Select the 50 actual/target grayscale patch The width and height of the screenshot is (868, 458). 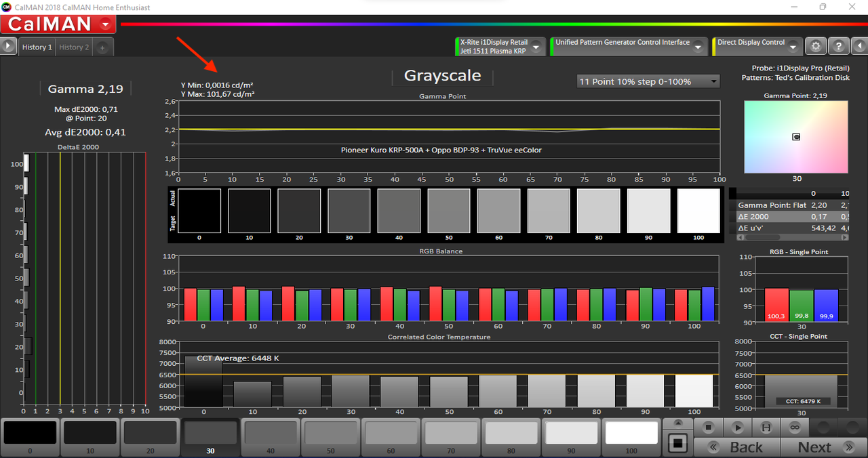point(449,211)
